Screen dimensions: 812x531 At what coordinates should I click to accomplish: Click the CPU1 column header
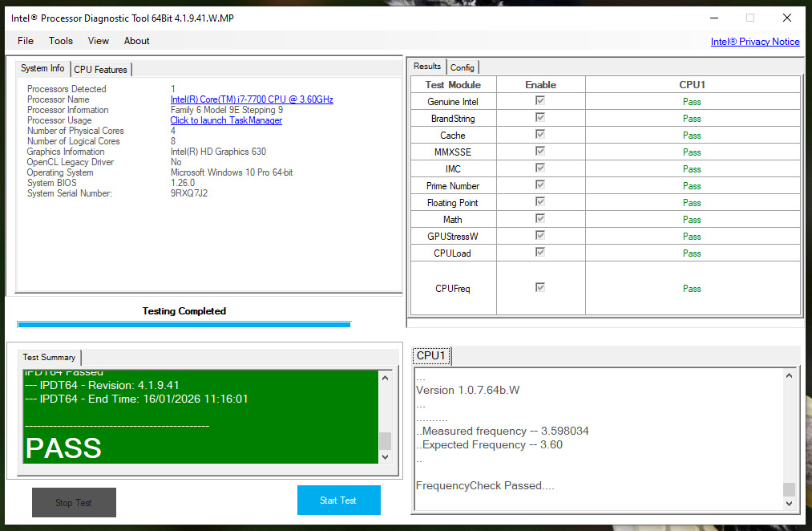[x=693, y=85]
